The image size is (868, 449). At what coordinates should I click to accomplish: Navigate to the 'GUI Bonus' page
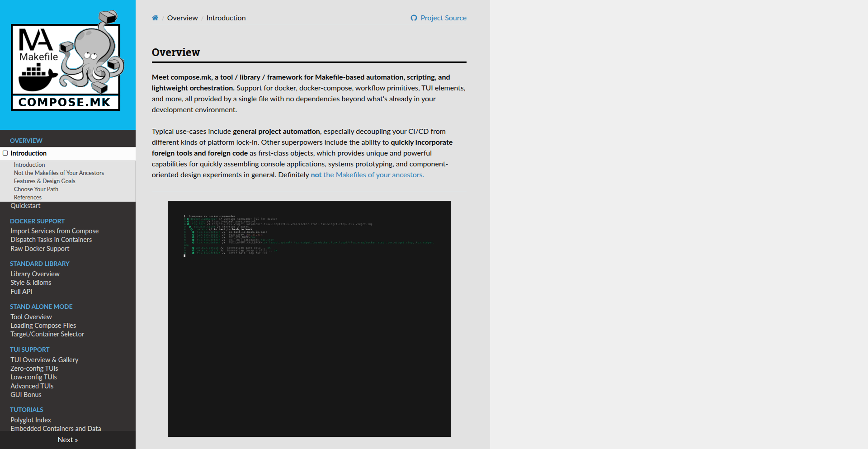coord(26,394)
